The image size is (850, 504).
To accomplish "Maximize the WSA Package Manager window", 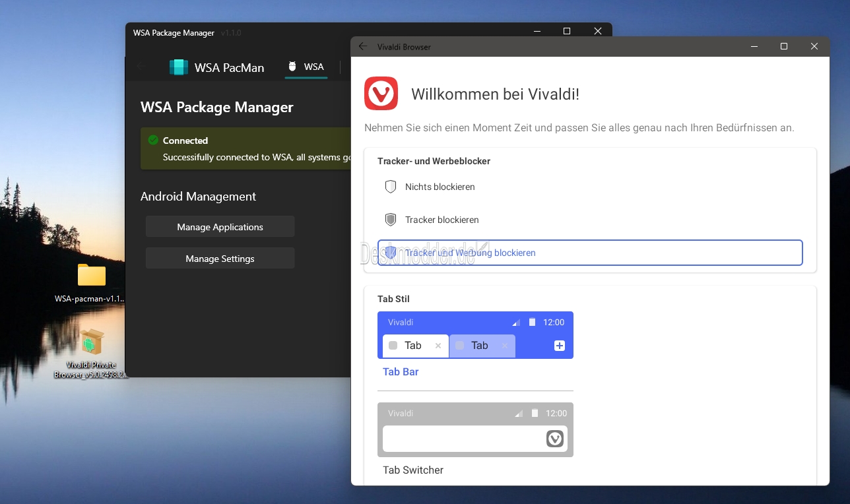I will [566, 31].
